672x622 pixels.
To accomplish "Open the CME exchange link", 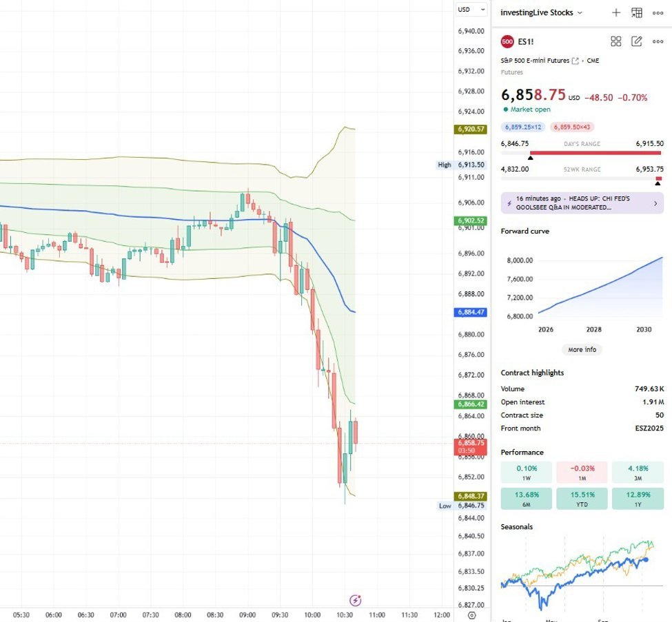I will (x=591, y=60).
